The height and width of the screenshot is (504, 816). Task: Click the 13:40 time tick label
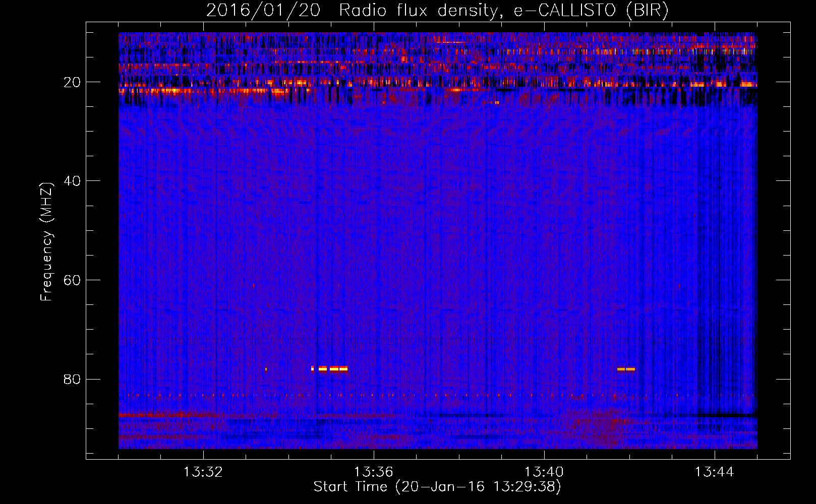pos(544,472)
